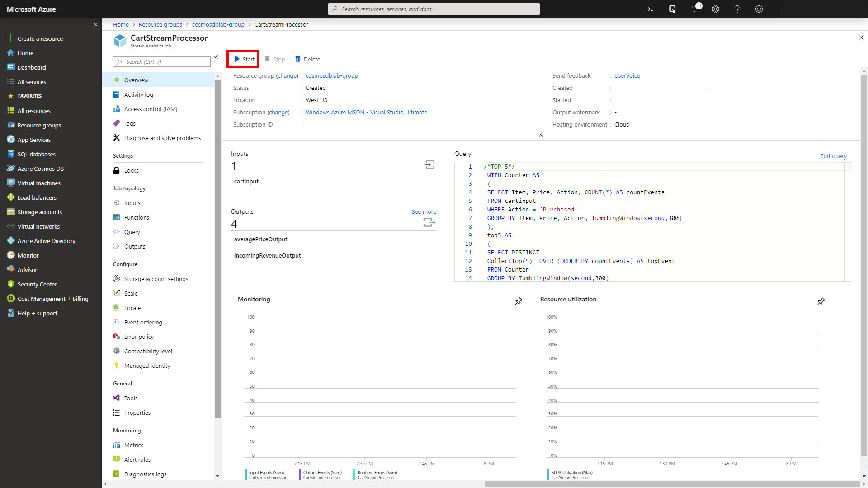Collapse the resource menu panel
This screenshot has width=868, height=488.
216,57
